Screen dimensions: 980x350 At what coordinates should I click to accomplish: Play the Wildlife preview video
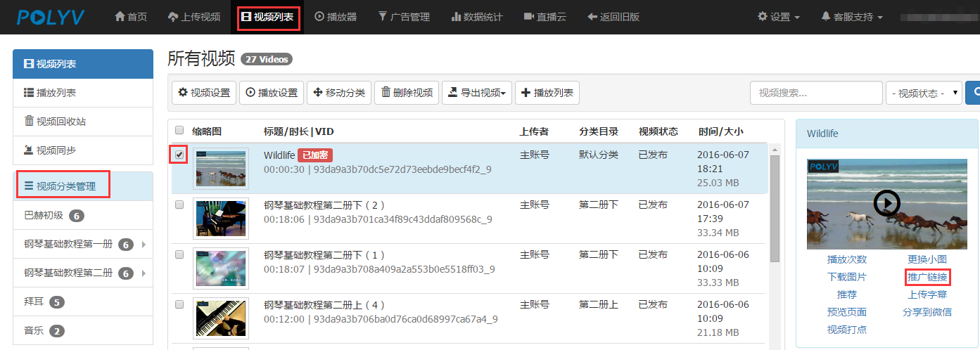(x=887, y=203)
